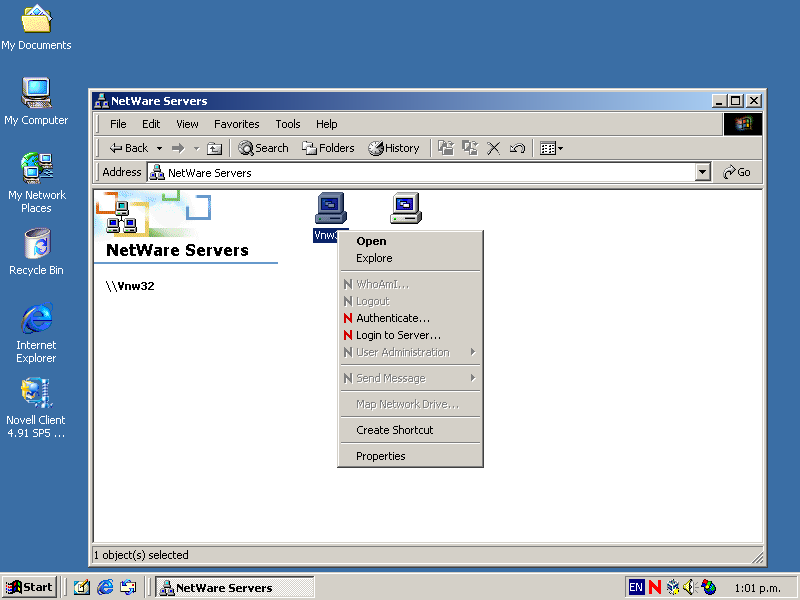Open the Start menu
This screenshot has width=800, height=600.
tap(29, 588)
